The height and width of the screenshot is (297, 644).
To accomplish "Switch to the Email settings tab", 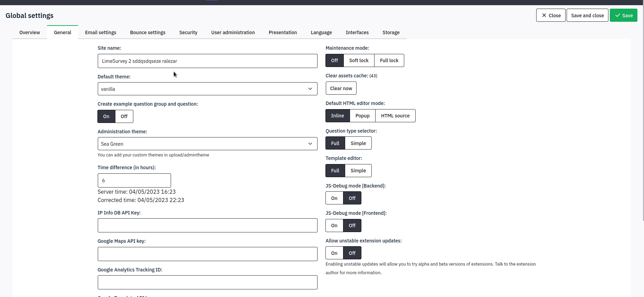I will tap(101, 32).
